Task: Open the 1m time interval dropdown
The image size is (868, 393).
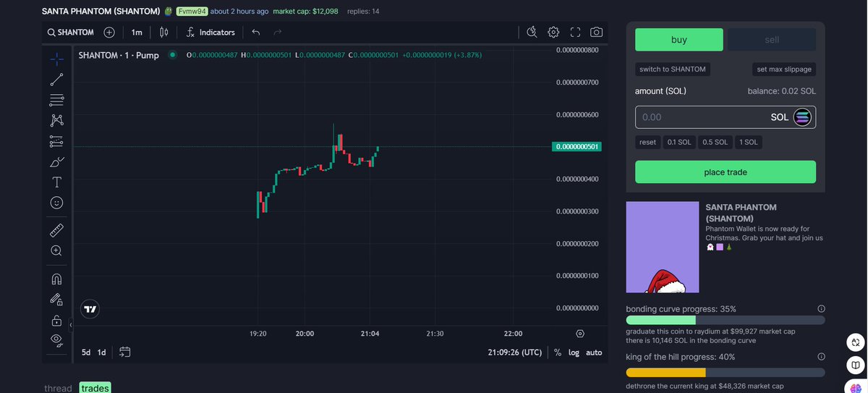Action: [x=137, y=32]
